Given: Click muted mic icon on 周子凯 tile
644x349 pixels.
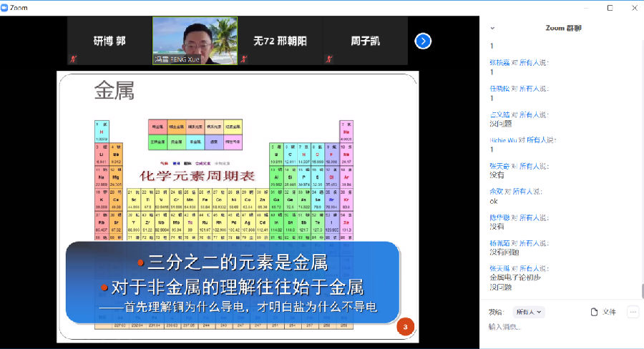Looking at the screenshot, I should pos(328,59).
